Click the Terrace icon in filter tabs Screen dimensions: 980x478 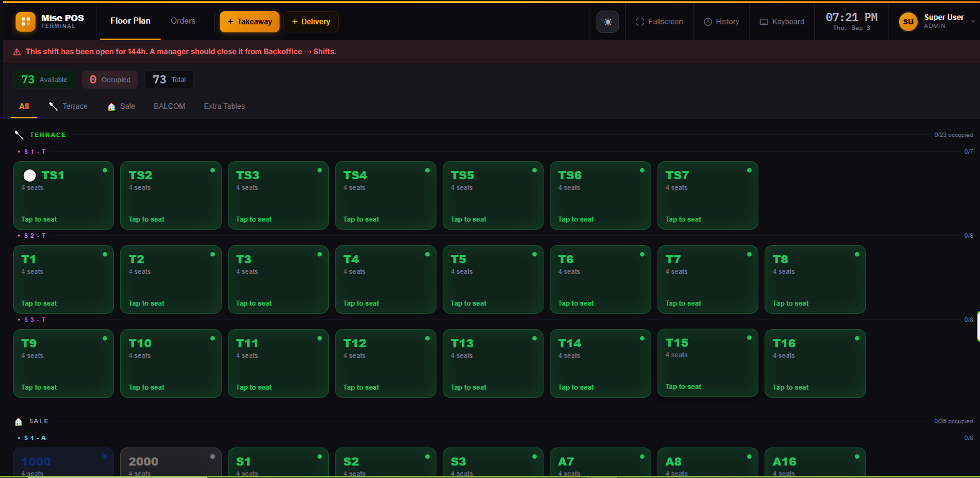54,106
